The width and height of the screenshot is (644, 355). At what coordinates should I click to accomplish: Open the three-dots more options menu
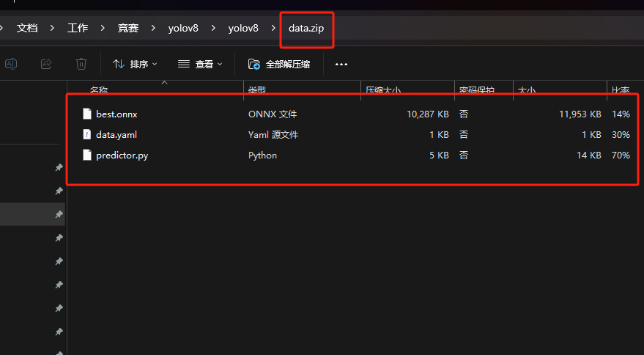pyautogui.click(x=341, y=65)
